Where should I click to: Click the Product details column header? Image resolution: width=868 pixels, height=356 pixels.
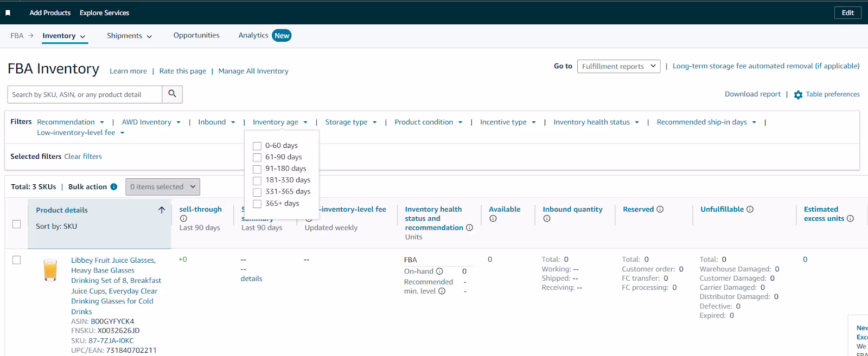coord(62,210)
